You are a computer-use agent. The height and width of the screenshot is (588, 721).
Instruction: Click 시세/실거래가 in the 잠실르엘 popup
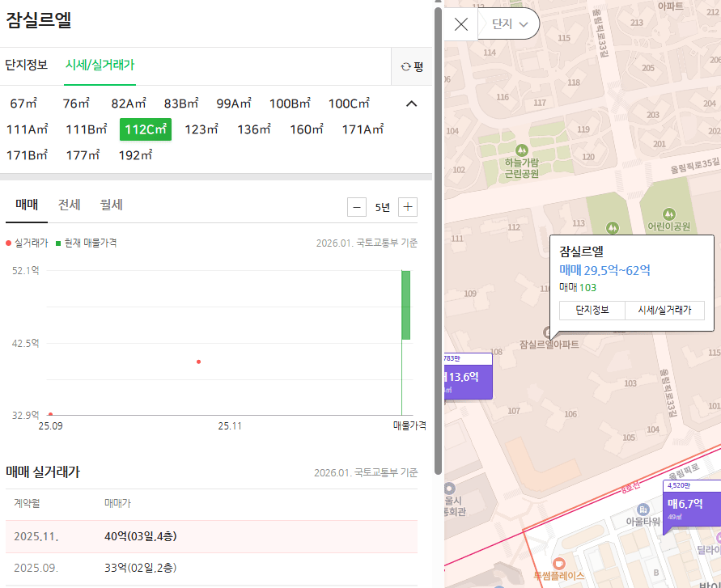tap(664, 310)
